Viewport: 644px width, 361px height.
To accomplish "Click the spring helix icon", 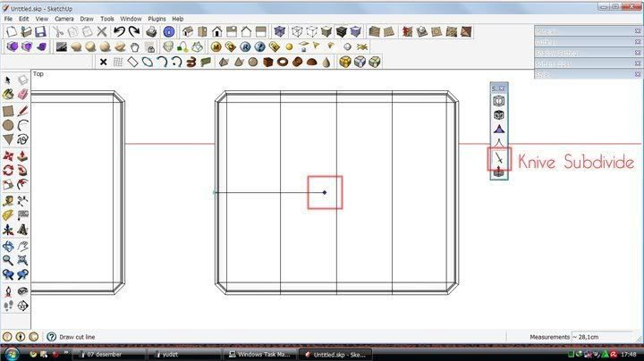I will 191,62.
